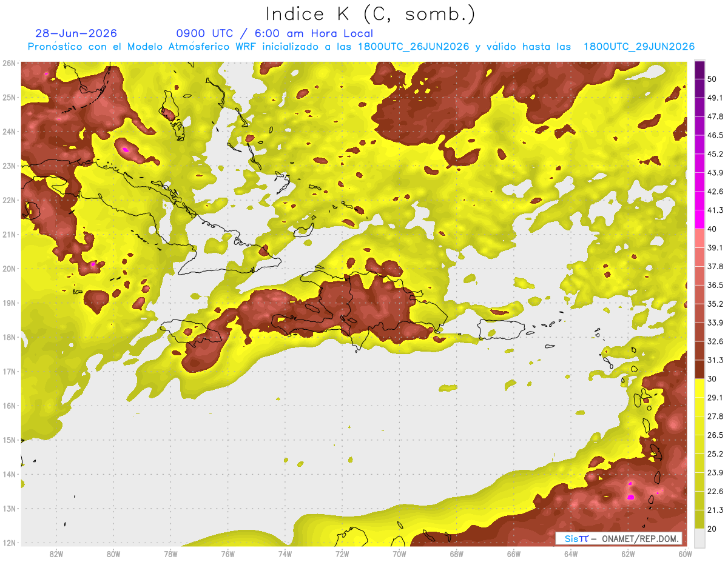Click the Puerto Rico island outline on the map
Image resolution: width=728 pixels, height=562 pixels.
500,329
